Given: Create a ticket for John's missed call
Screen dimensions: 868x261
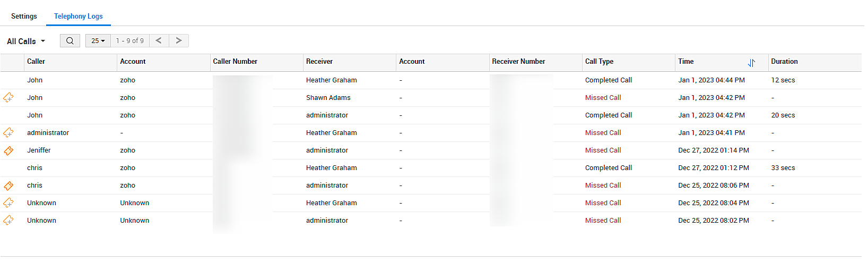Looking at the screenshot, I should (x=8, y=98).
